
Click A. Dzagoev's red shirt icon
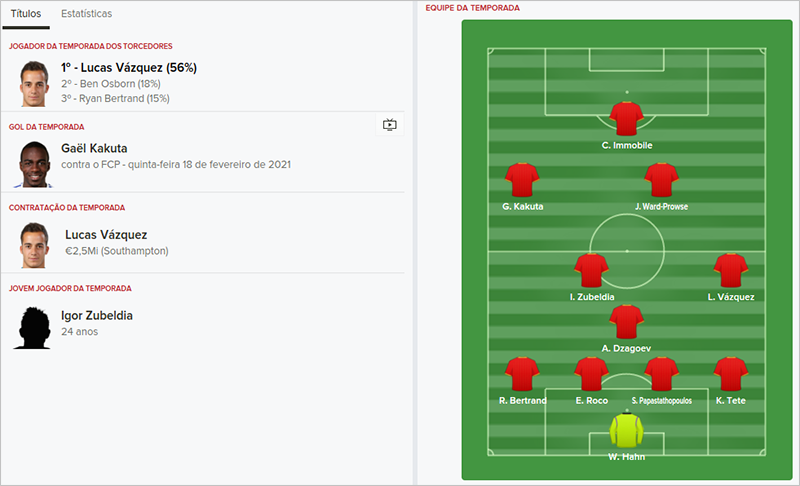[x=626, y=322]
